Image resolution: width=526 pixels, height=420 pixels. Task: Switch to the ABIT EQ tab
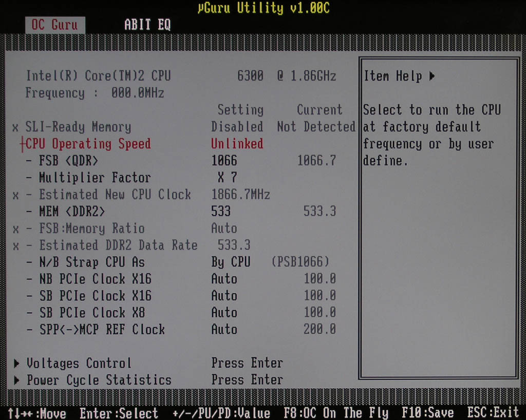click(x=147, y=25)
